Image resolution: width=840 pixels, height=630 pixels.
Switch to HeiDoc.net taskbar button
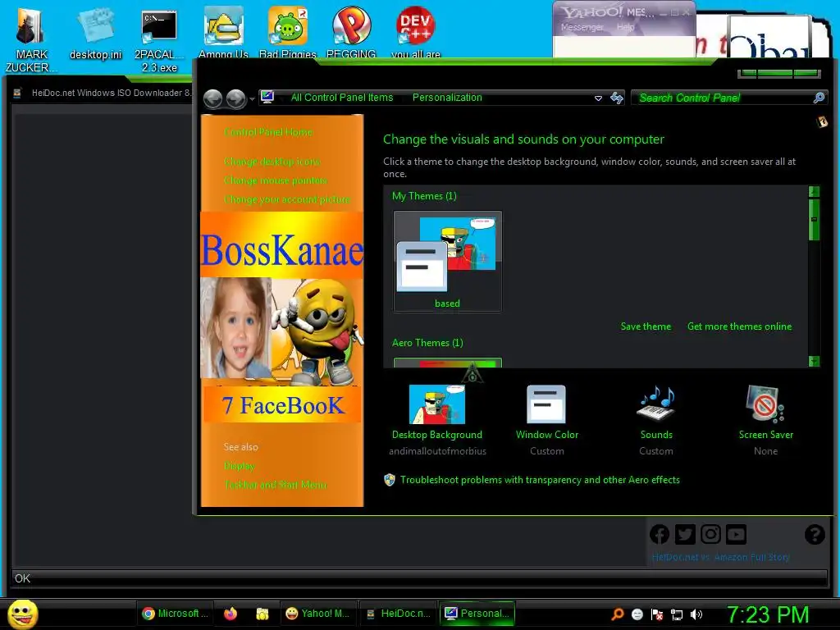coord(398,614)
